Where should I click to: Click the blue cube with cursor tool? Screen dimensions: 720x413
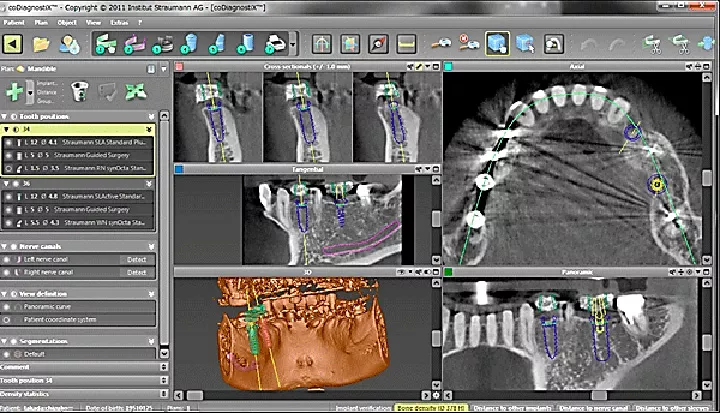(525, 44)
